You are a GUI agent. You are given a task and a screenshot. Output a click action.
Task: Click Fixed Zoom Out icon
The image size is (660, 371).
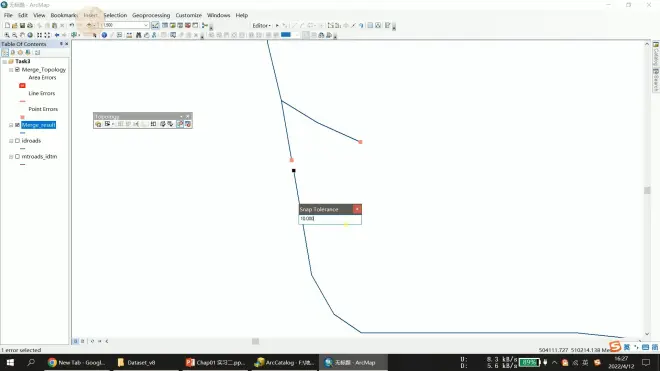47,35
